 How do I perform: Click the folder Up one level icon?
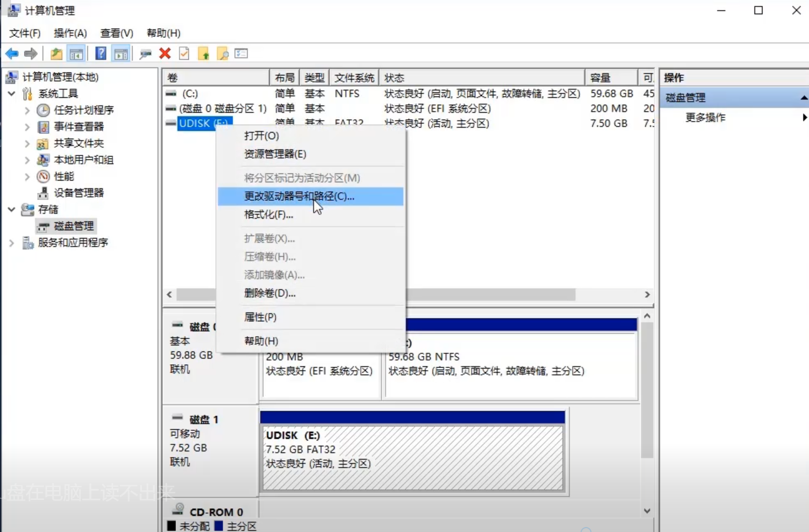tap(56, 54)
